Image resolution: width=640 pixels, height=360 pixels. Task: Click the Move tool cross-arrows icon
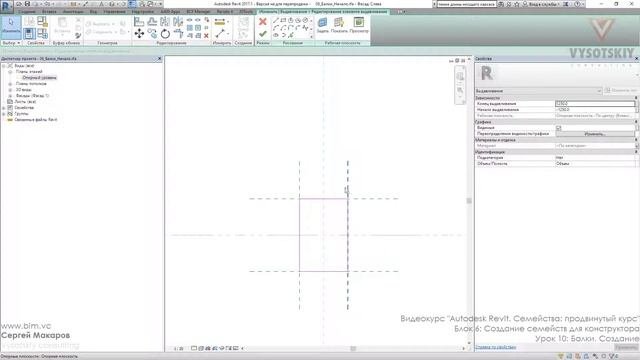pyautogui.click(x=139, y=33)
